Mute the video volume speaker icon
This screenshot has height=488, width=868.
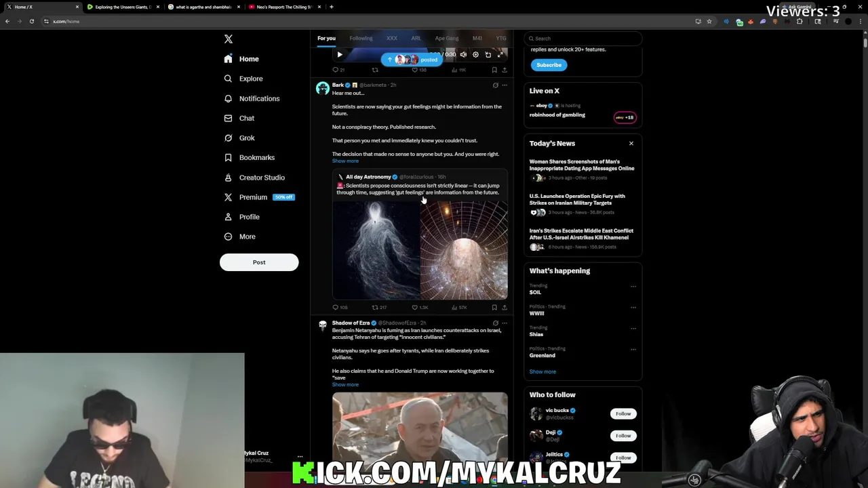click(463, 55)
